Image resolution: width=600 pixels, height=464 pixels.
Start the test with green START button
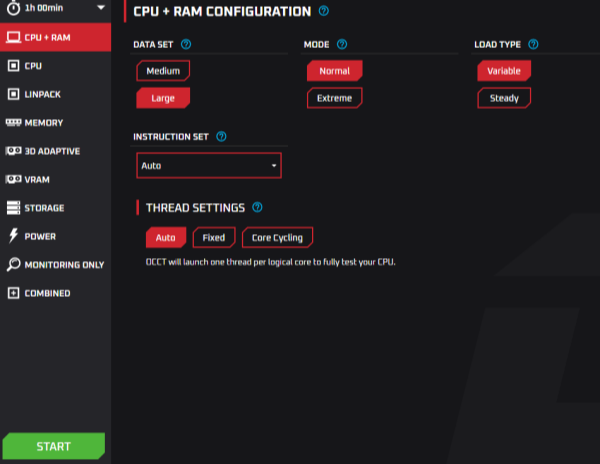(54, 446)
